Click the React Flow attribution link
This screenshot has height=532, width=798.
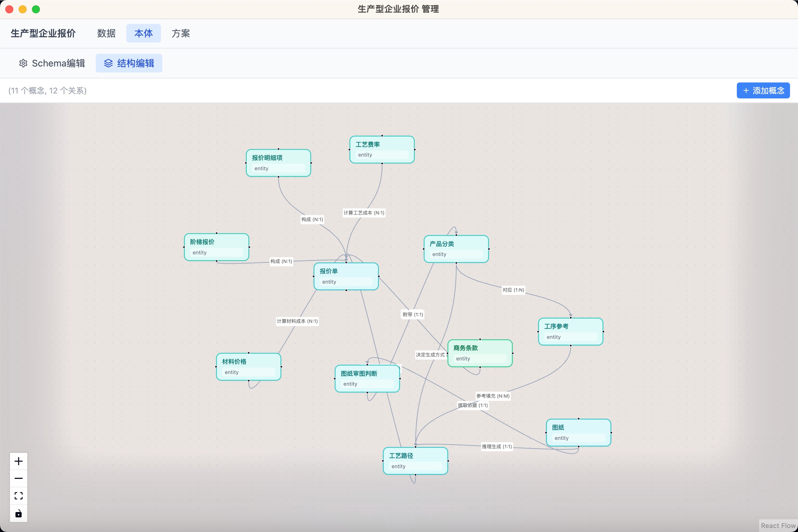(778, 526)
